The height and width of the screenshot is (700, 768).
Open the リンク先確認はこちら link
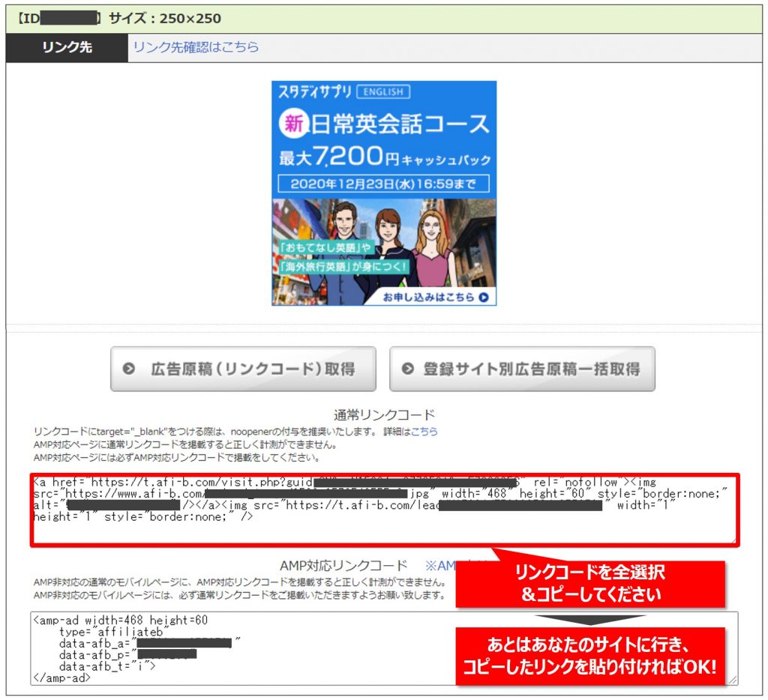pos(196,46)
